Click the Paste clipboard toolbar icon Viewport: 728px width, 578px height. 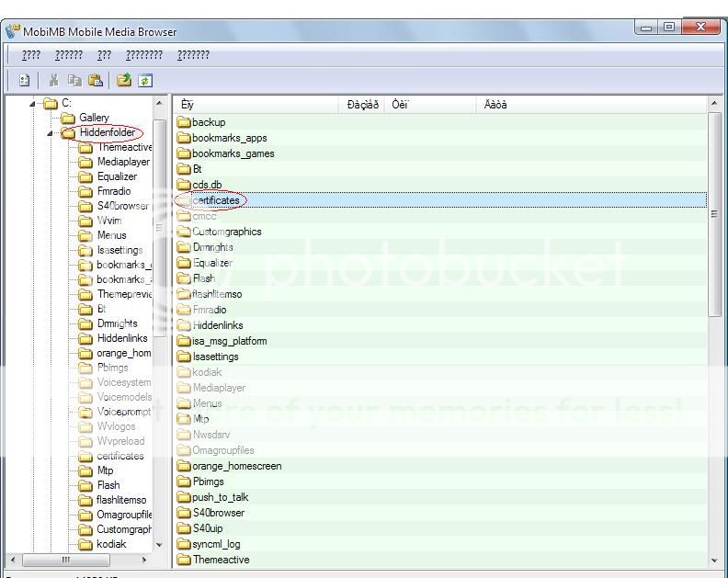tap(96, 80)
